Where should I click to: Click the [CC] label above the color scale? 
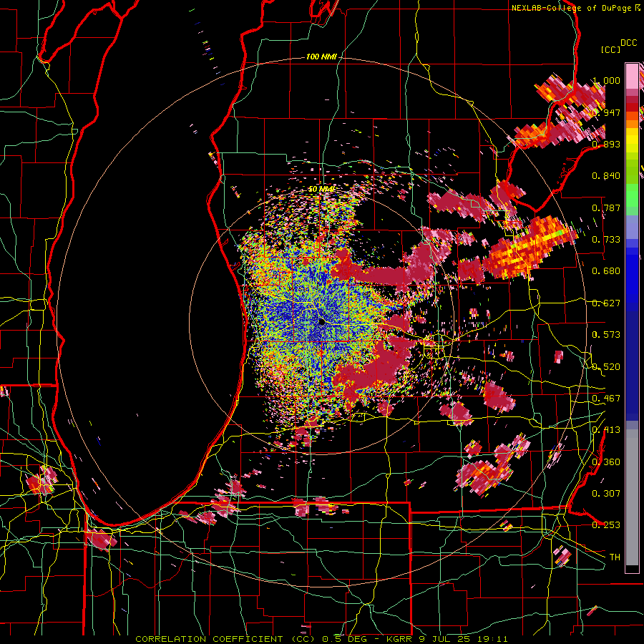[x=610, y=49]
